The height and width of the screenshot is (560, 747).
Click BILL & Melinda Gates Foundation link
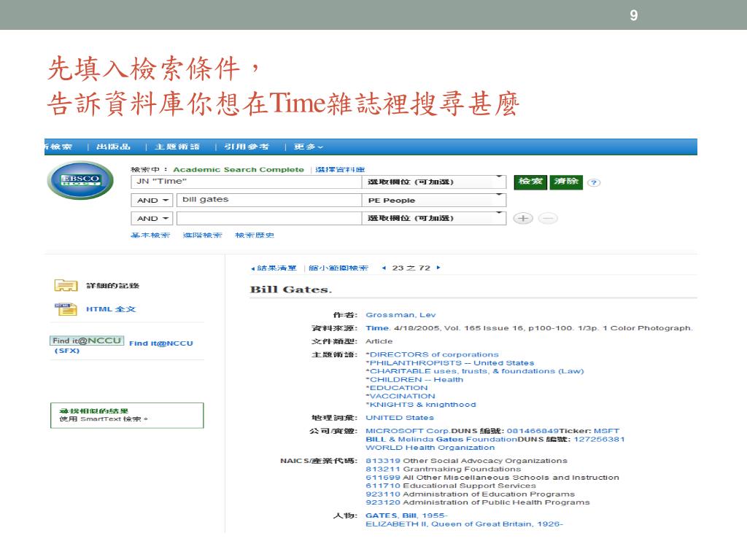[441, 439]
